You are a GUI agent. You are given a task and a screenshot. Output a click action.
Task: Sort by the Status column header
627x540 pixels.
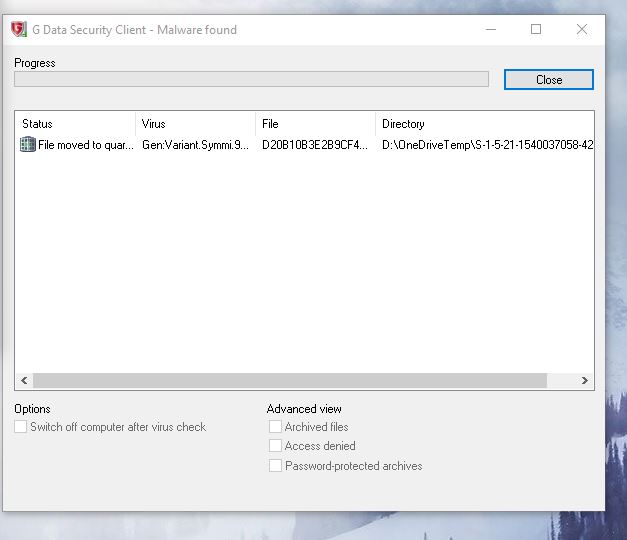click(x=75, y=124)
